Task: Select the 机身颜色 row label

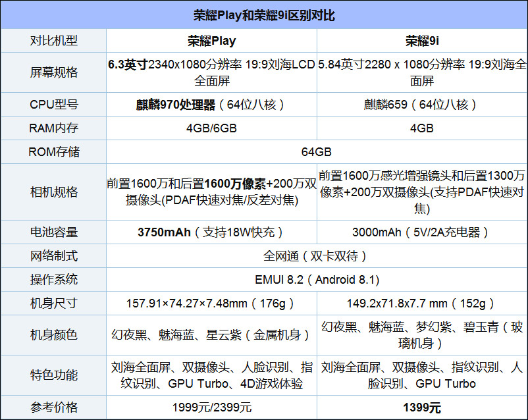Action: coord(53,335)
